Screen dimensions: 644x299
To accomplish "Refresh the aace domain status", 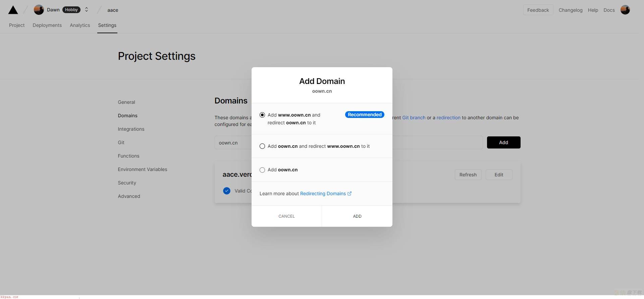I will coord(468,175).
